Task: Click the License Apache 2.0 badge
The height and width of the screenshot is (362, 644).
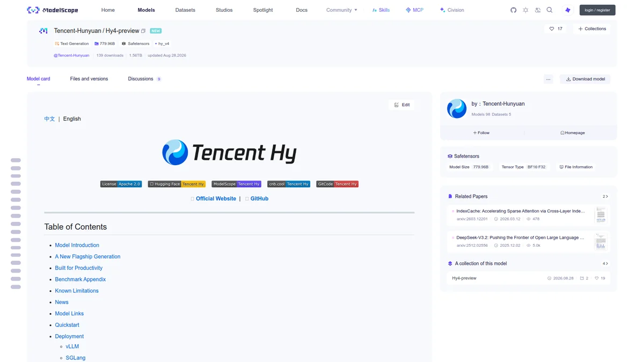Action: 121,184
